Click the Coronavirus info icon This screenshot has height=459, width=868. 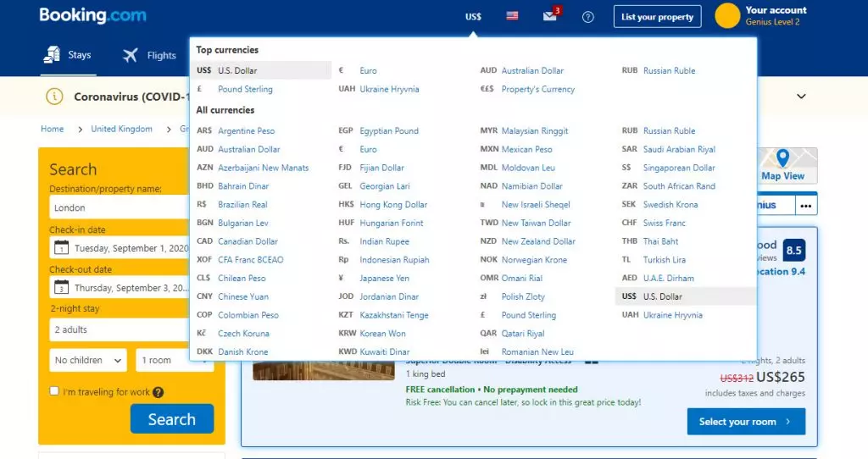(54, 97)
